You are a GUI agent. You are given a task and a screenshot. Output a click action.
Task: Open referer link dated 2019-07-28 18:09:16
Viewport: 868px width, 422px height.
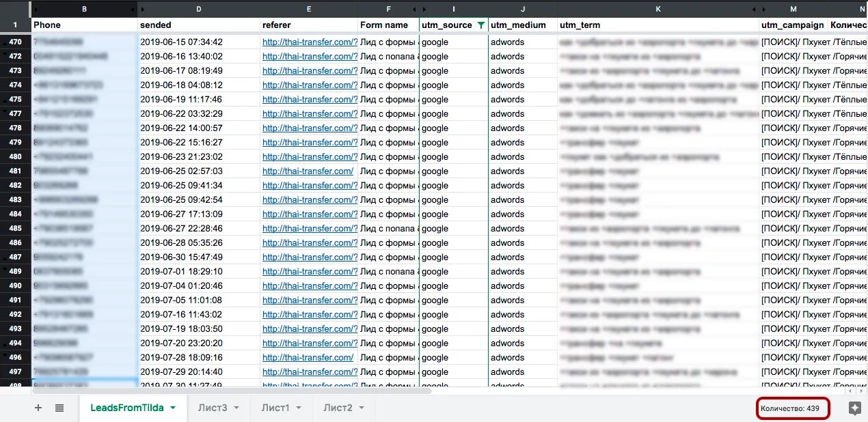point(308,357)
